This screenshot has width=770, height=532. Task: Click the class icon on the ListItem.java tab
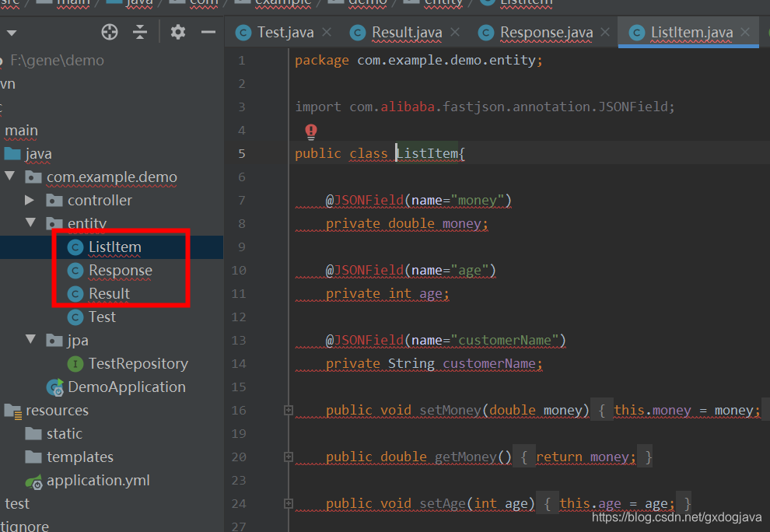click(x=636, y=32)
